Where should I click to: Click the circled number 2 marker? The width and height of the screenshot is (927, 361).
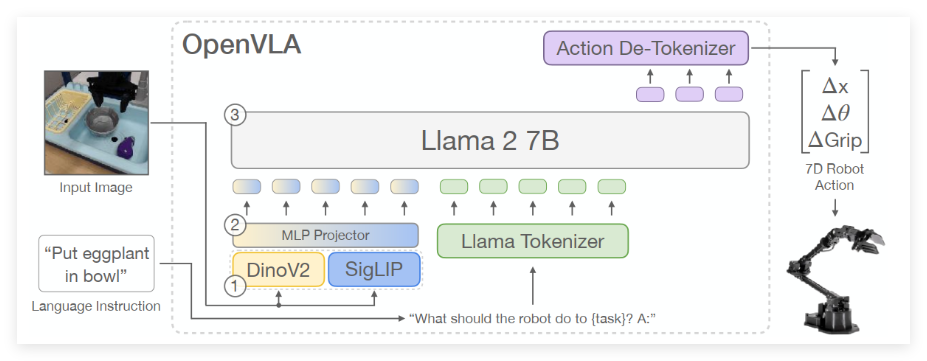tap(234, 226)
